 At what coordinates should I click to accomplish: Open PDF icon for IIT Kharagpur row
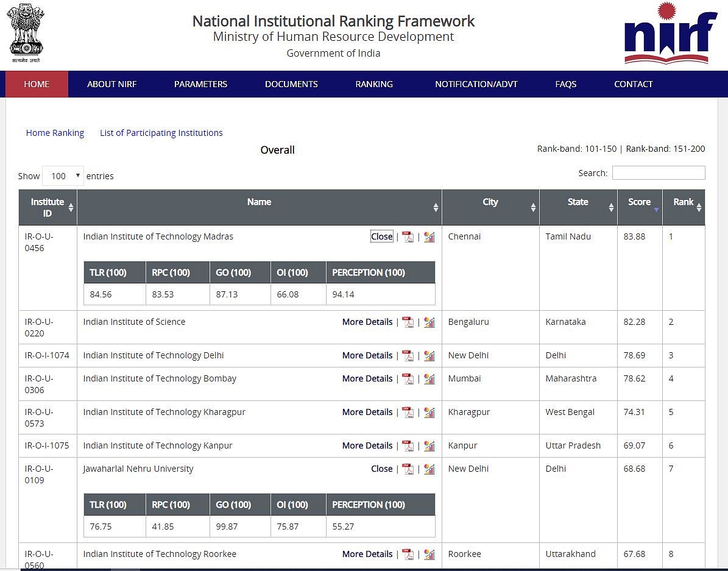[408, 413]
